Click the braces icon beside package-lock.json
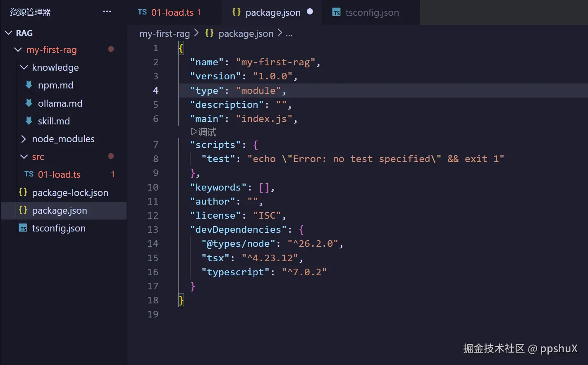Screen dimensions: 588x365 [x=23, y=192]
